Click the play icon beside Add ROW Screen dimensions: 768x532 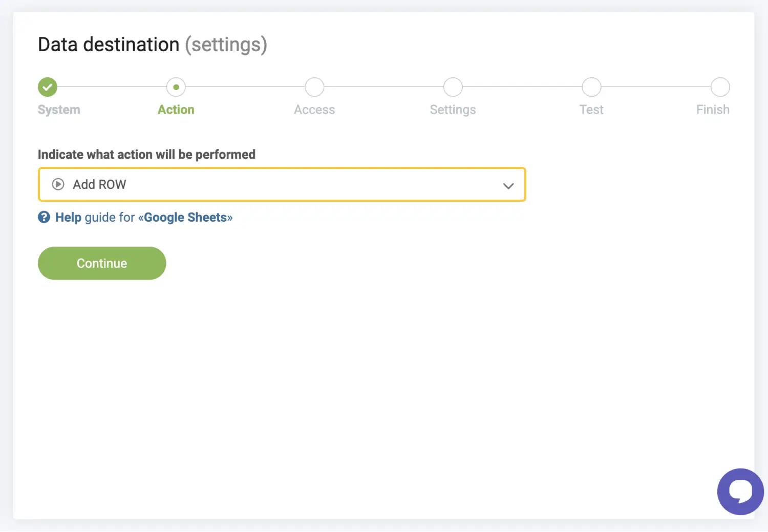click(x=58, y=184)
